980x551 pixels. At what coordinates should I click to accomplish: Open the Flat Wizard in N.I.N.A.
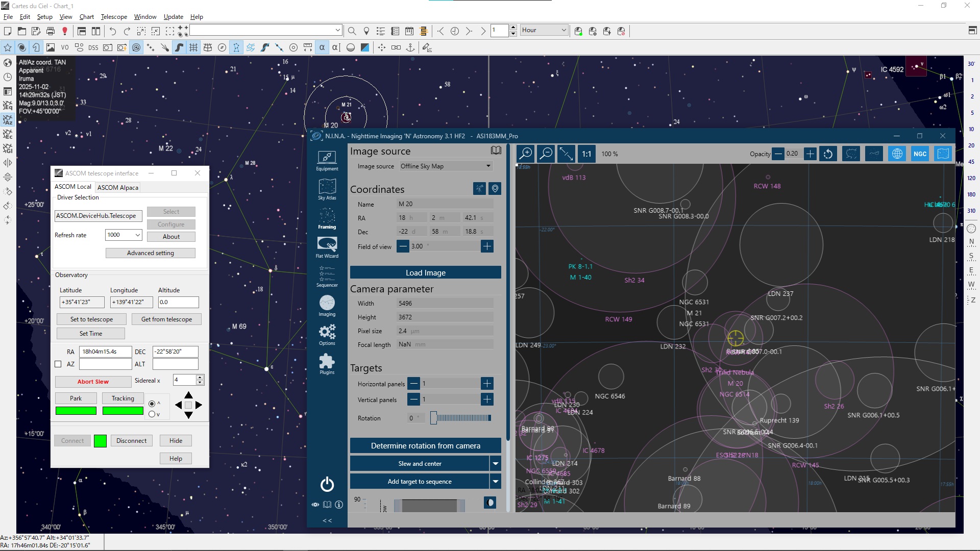click(327, 247)
